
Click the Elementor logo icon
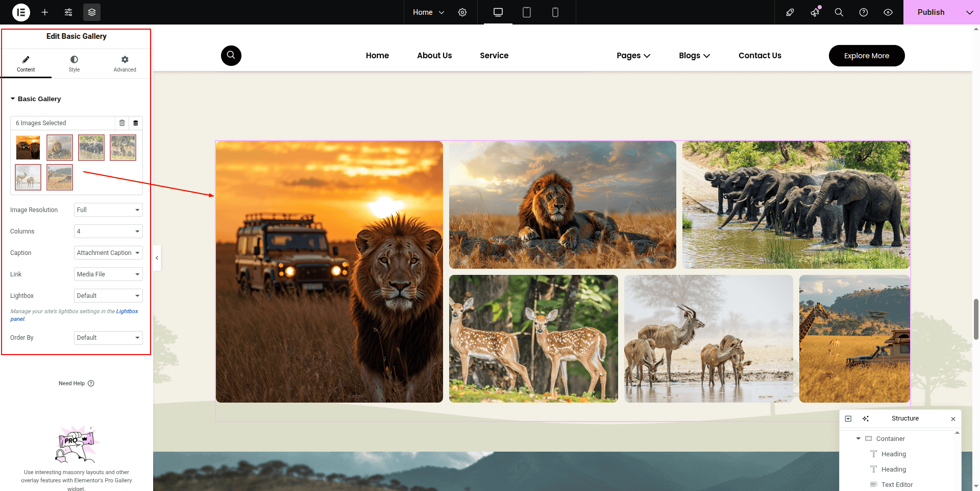[x=21, y=12]
